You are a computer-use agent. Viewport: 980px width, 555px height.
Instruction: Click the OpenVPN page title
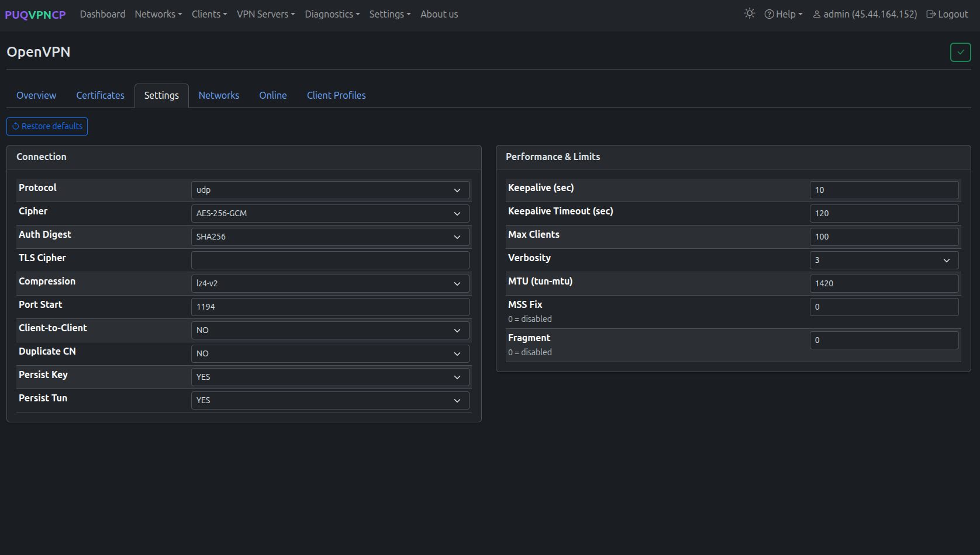point(39,52)
